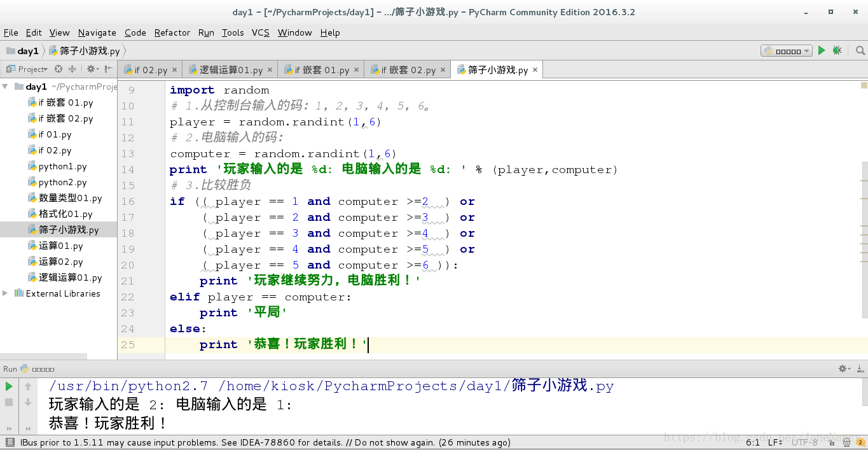Select python1.py in project tree
Screen dimensions: 868x450
point(57,166)
